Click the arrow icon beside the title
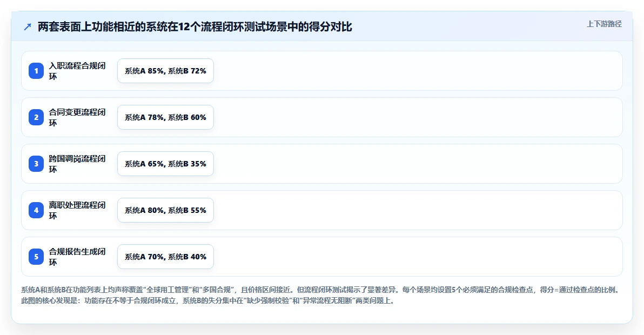Image resolution: width=644 pixels, height=335 pixels. coord(28,27)
